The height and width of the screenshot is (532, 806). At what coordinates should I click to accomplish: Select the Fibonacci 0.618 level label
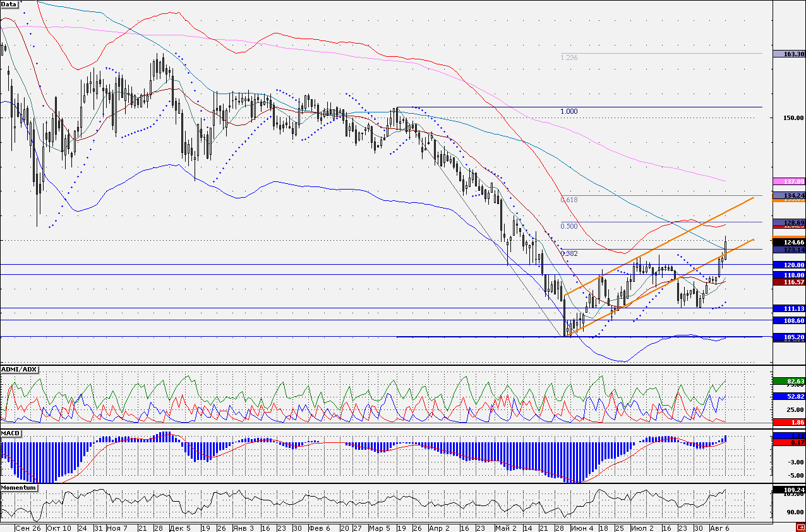point(569,200)
